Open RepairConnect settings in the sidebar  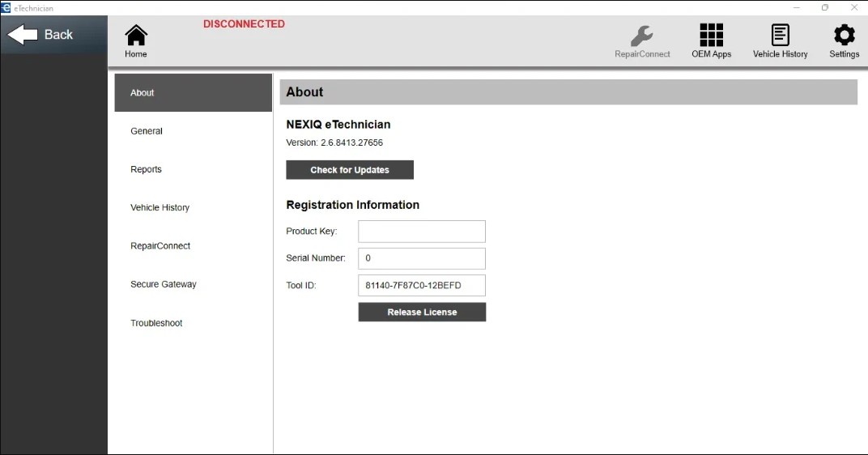(x=160, y=246)
